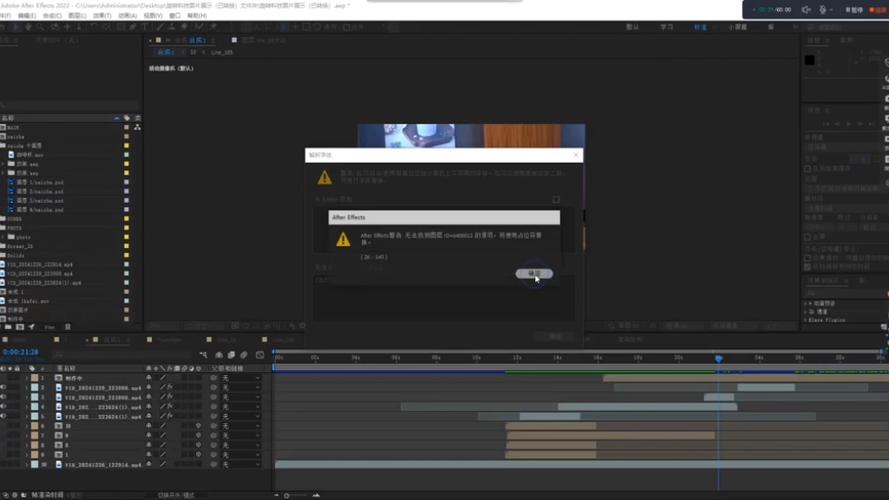The height and width of the screenshot is (500, 889).
Task: Pause the screen recorder
Action: point(854,10)
